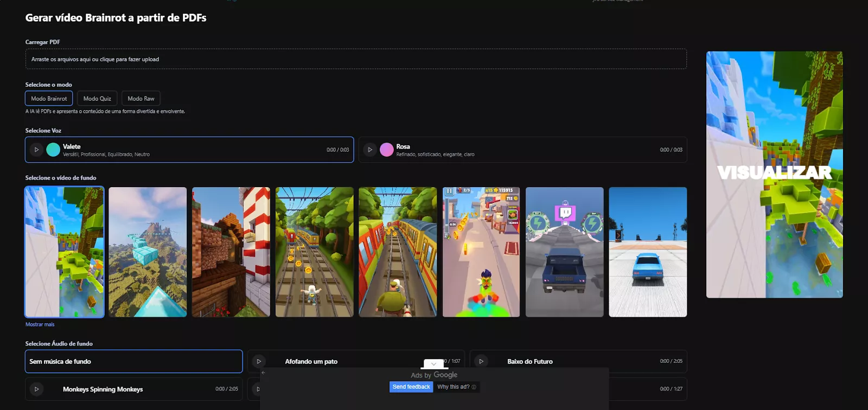
Task: Select Modo Quiz mode
Action: click(x=97, y=98)
